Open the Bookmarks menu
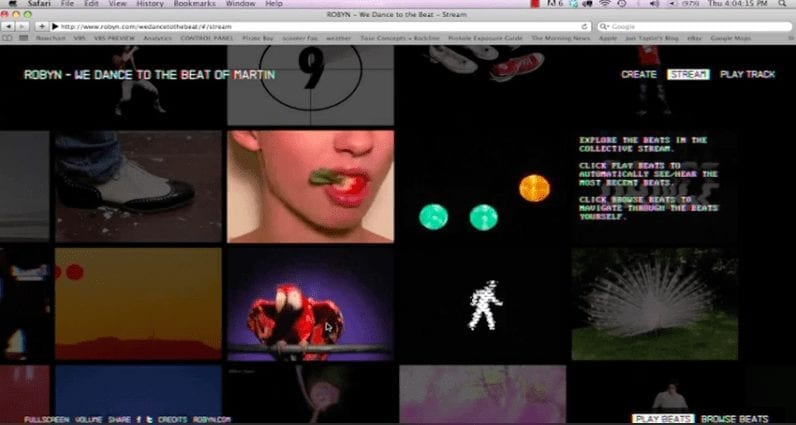The width and height of the screenshot is (796, 425). pyautogui.click(x=194, y=4)
